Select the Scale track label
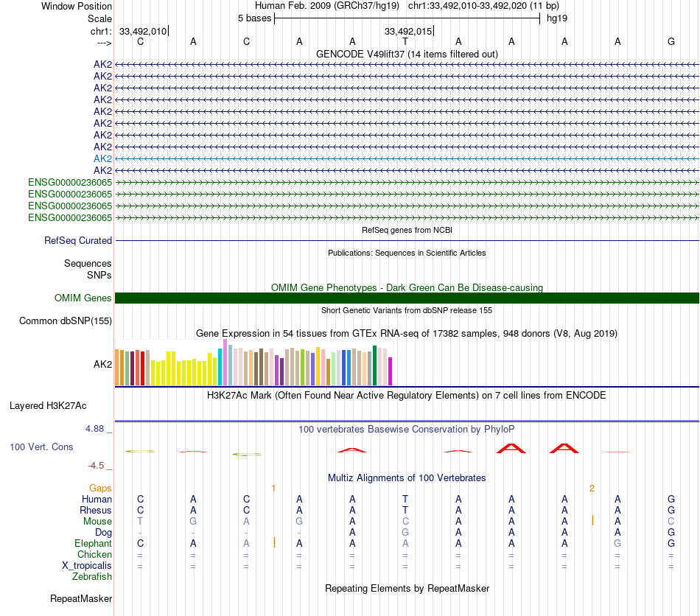The height and width of the screenshot is (616, 700). tap(99, 18)
